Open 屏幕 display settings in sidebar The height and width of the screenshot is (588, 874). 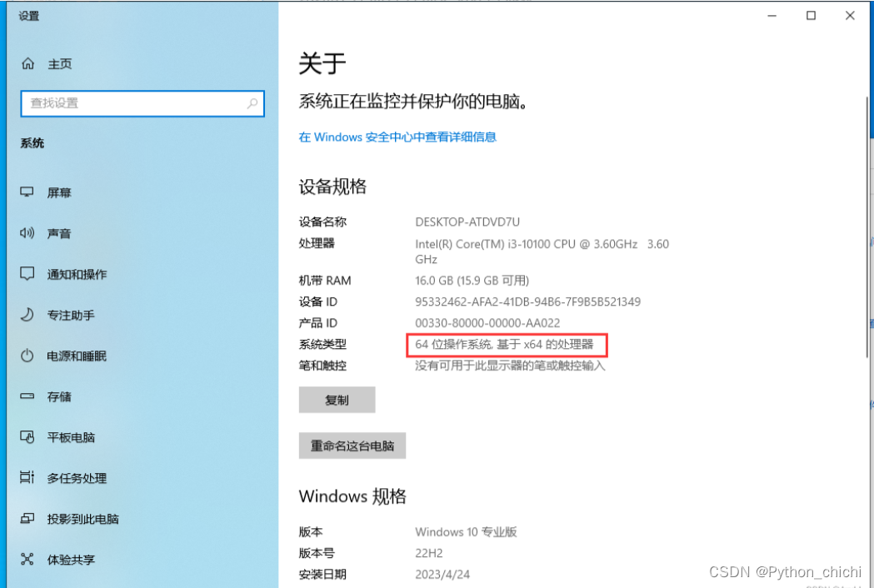[x=58, y=192]
